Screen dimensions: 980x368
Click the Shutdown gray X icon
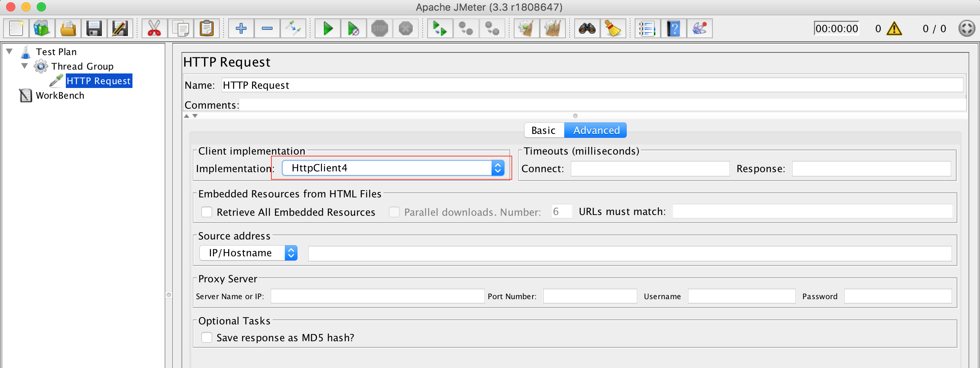[x=405, y=28]
